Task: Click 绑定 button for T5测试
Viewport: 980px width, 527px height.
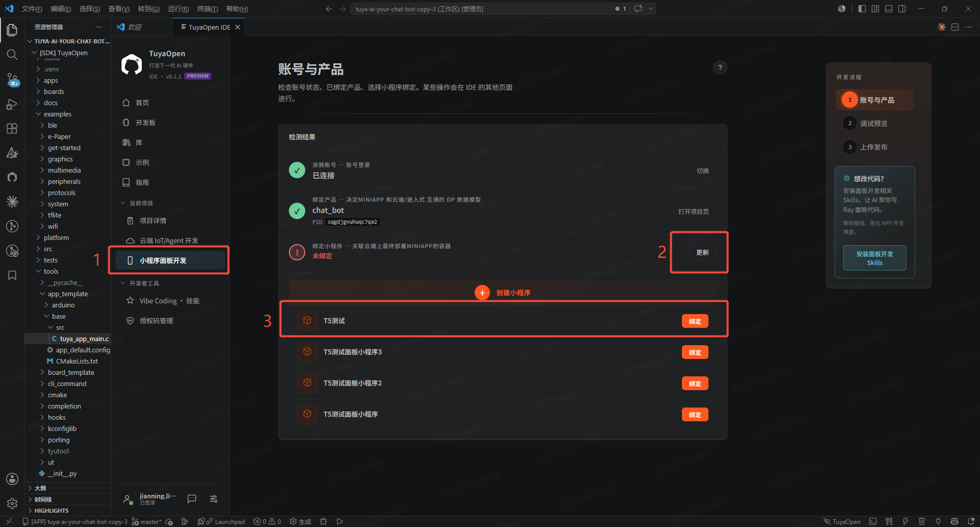Action: [695, 321]
